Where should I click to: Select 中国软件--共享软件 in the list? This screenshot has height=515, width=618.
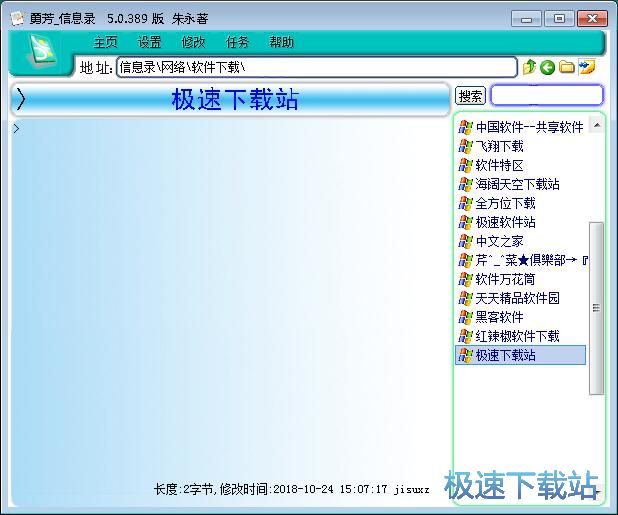(529, 127)
